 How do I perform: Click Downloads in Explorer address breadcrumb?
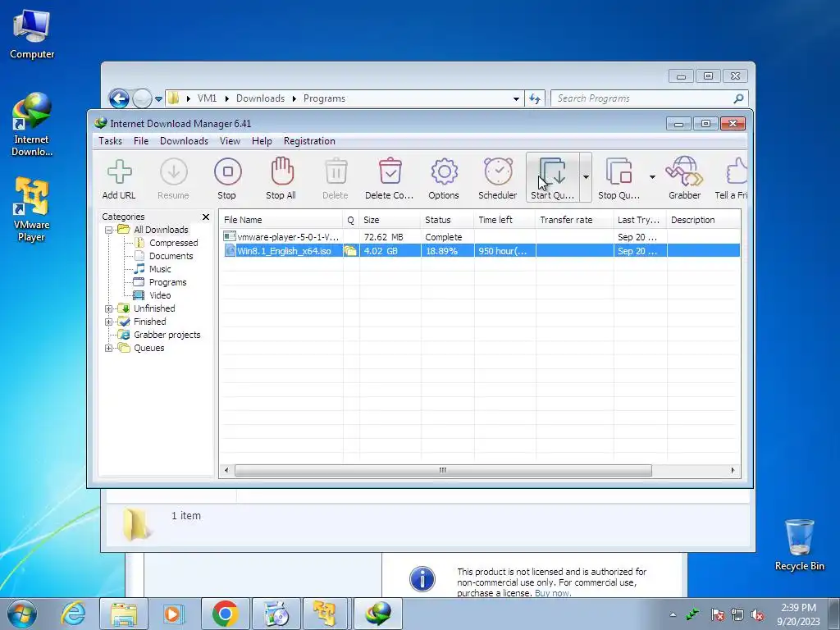click(260, 98)
